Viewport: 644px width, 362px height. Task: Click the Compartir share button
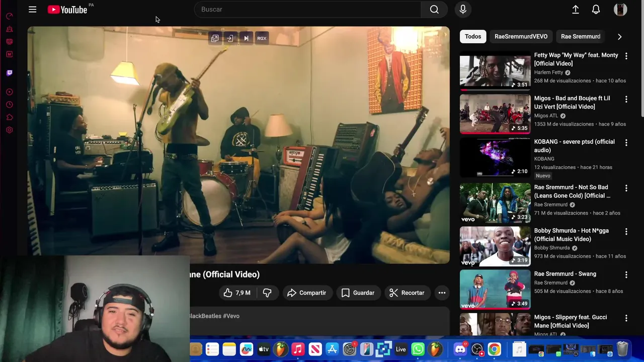click(306, 293)
